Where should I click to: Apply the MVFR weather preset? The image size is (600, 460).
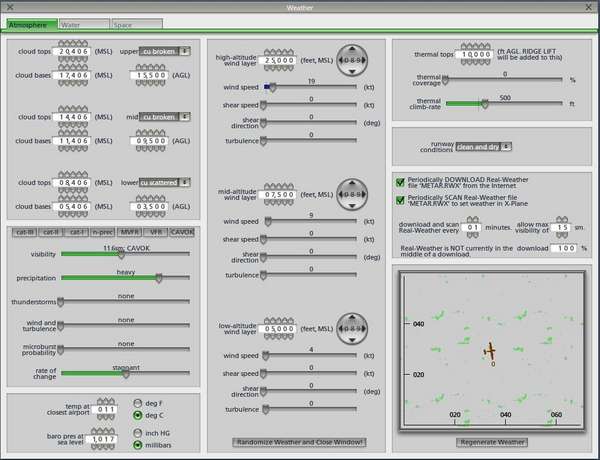click(129, 232)
